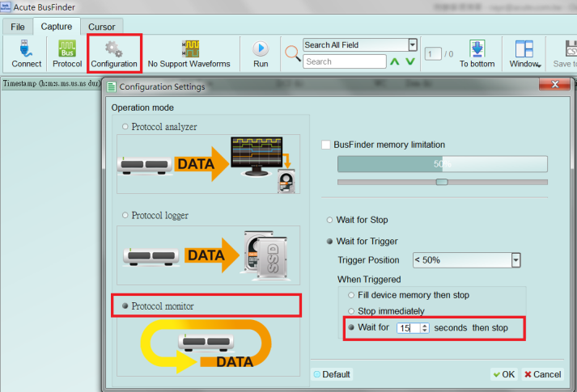The width and height of the screenshot is (577, 392).
Task: Open Configuration gears icon
Action: point(114,48)
